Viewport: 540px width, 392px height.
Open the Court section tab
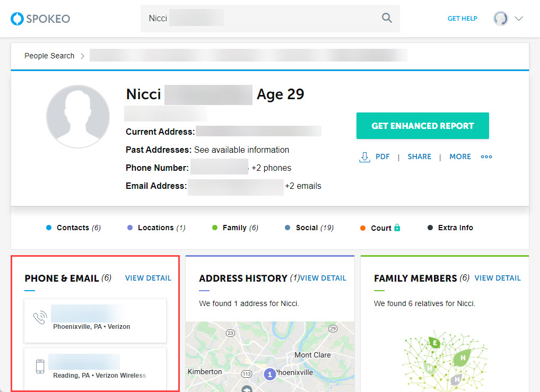pyautogui.click(x=380, y=228)
